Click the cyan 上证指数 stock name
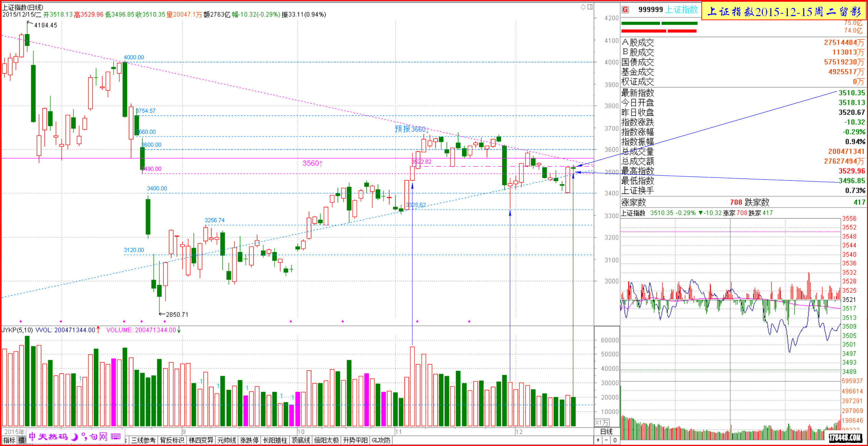868x446 pixels. coord(681,10)
